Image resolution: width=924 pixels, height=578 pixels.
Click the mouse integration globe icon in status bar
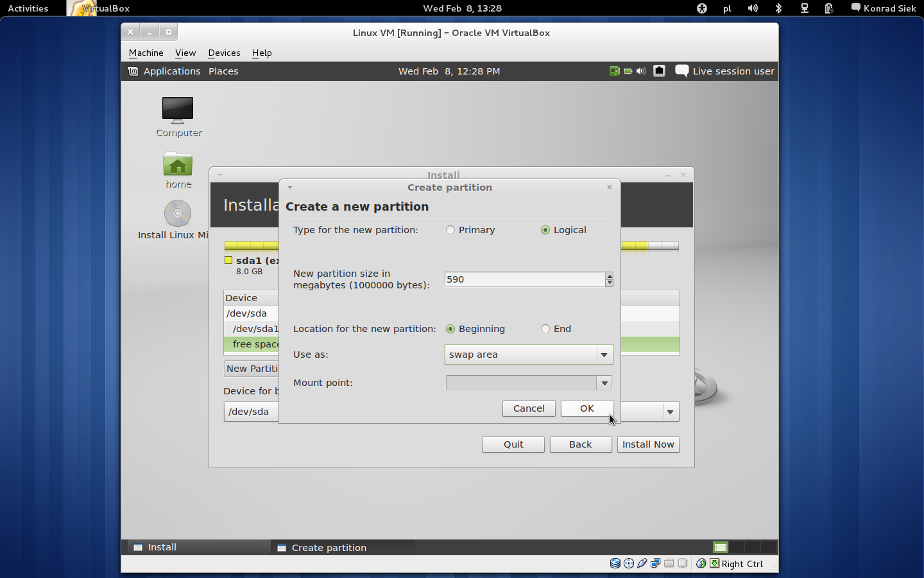[701, 563]
